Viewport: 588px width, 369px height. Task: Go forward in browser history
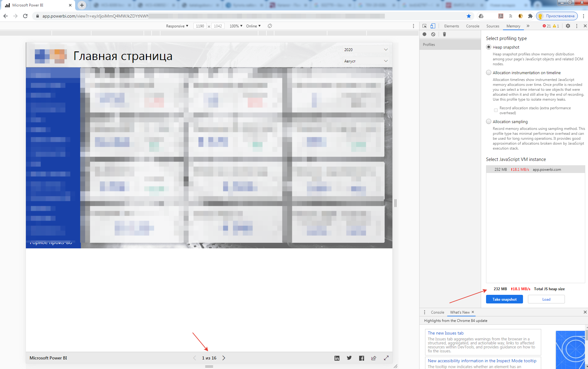click(15, 16)
